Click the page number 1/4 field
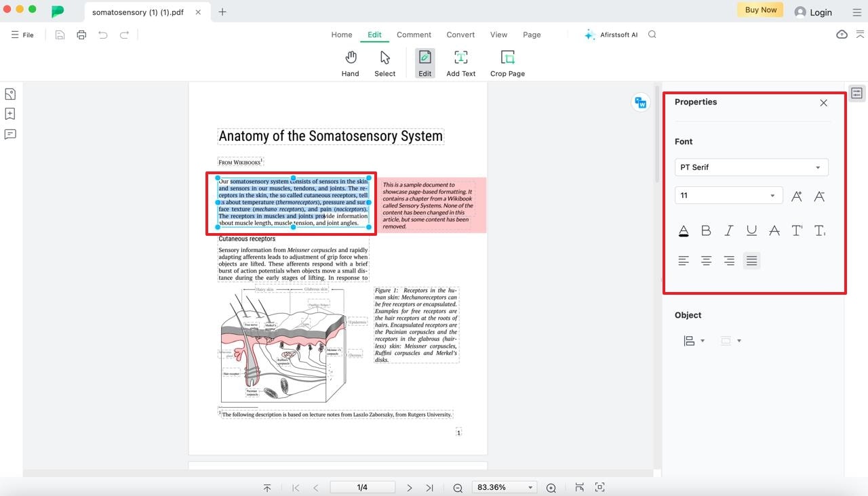868x496 pixels. click(362, 487)
